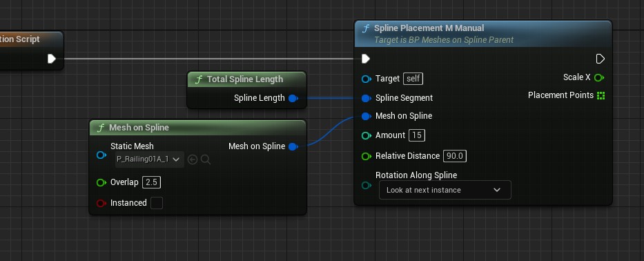Screen dimensions: 644x261
Task: Click the Placement Points array output pin
Action: point(601,95)
